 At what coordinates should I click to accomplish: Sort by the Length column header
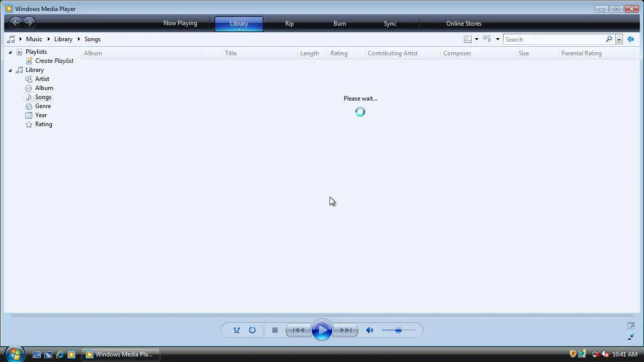point(312,53)
